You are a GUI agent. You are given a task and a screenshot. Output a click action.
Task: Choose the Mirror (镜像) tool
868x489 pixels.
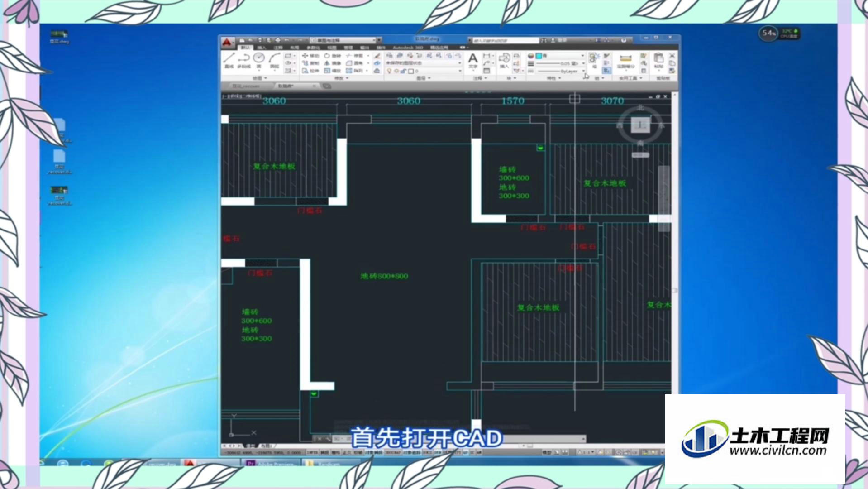click(332, 63)
